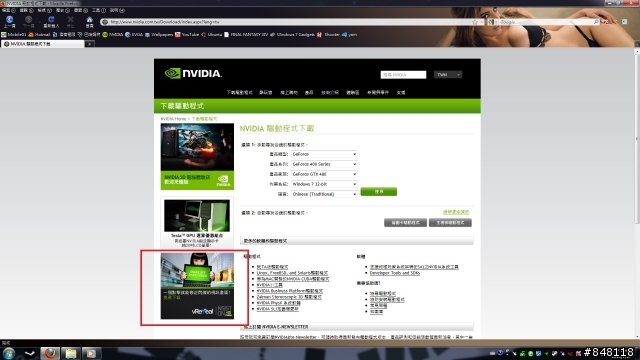Click the green learn more link under option 2
Screen dimensions: 640x360
coord(456,212)
